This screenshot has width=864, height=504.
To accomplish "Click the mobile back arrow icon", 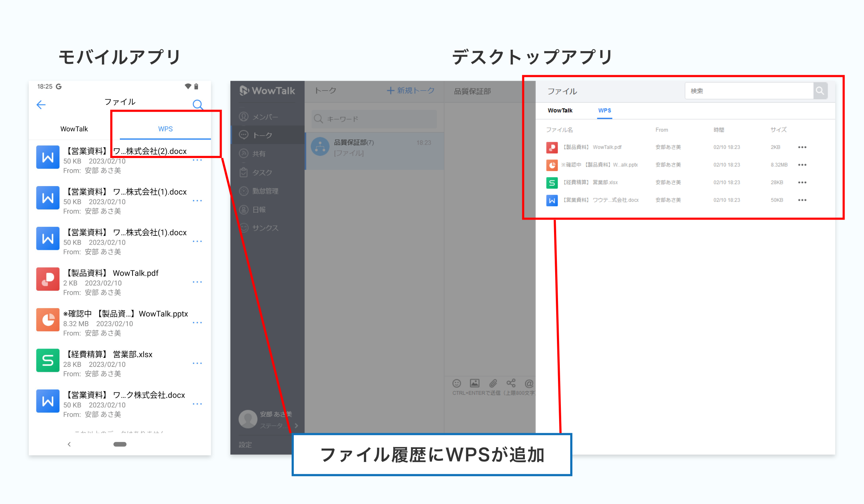I will tap(41, 105).
